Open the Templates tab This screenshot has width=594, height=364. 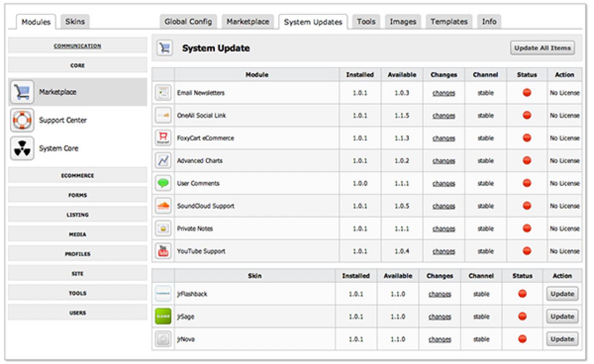(x=449, y=22)
